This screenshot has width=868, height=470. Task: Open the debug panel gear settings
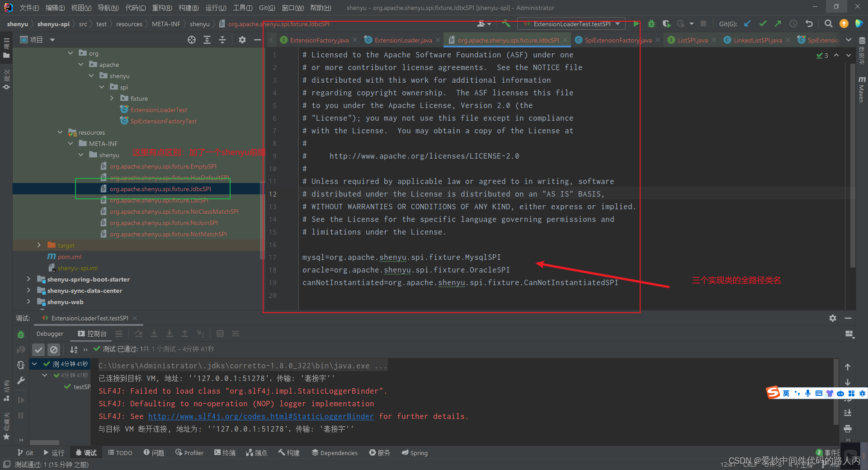click(833, 318)
